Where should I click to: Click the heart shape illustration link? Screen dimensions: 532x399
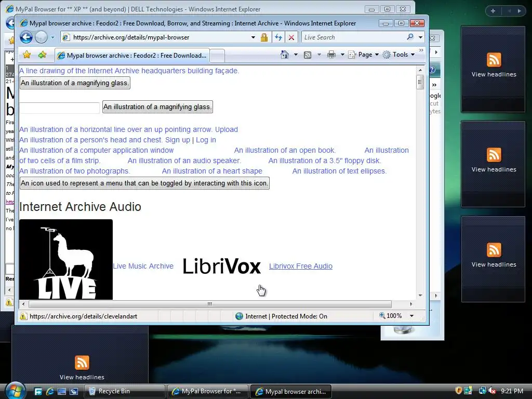pos(212,171)
